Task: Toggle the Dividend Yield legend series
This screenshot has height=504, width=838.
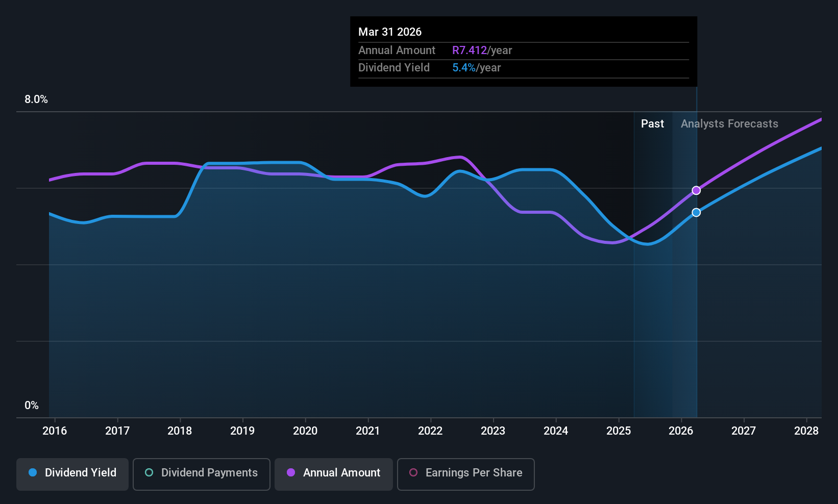Action: 72,474
